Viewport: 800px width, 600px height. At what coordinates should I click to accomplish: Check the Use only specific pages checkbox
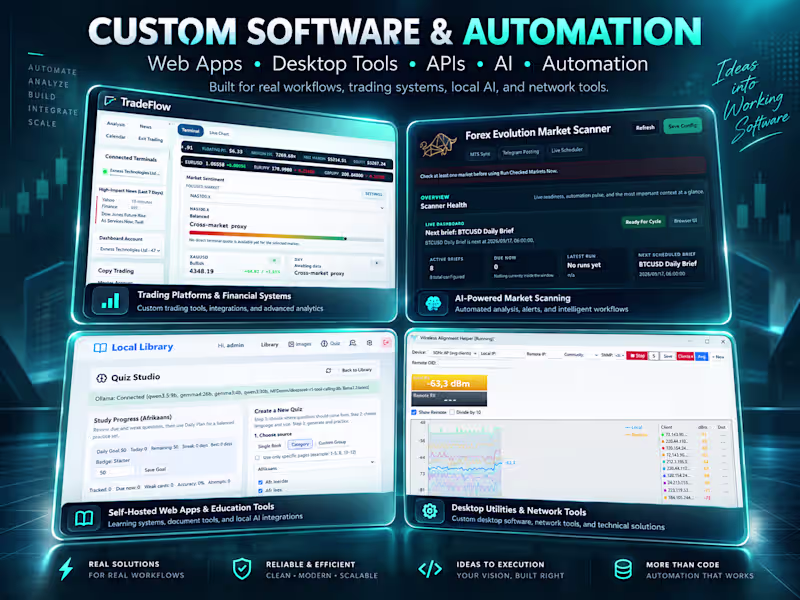pyautogui.click(x=257, y=458)
